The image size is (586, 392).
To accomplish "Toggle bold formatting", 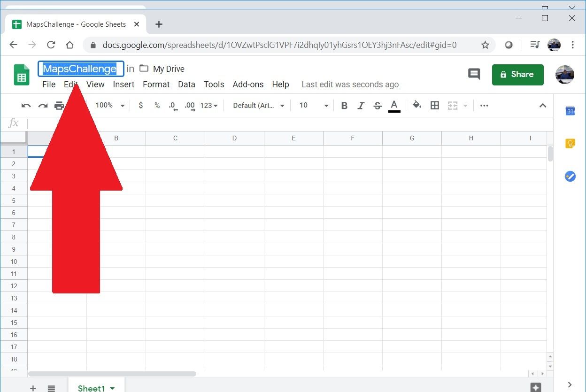I will click(344, 105).
